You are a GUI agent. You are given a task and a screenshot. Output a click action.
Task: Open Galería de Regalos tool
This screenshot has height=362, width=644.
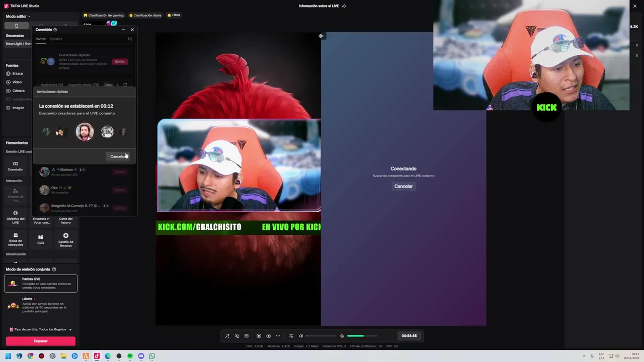[66, 239]
